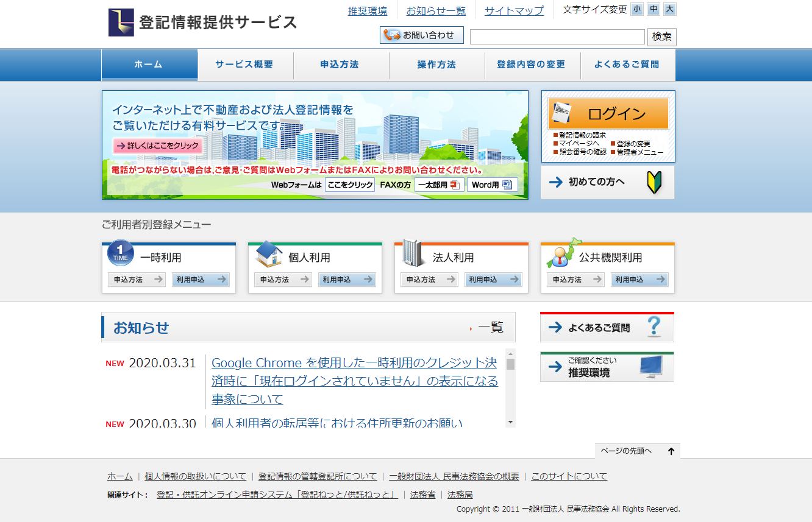Open 申込方法 under 個人利用
This screenshot has height=522, width=812.
pyautogui.click(x=283, y=280)
